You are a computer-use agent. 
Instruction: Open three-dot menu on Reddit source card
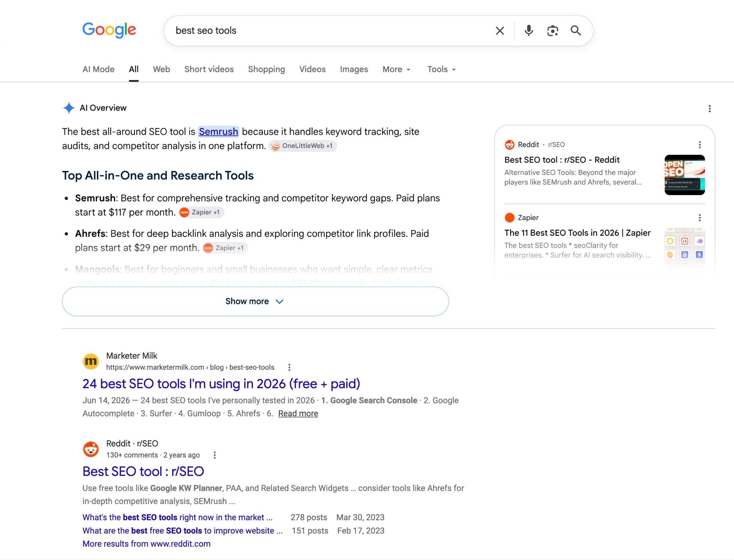[699, 145]
